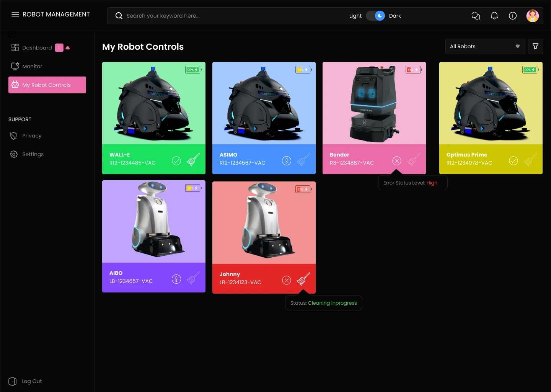Viewport: 551px width, 392px height.
Task: Click Optimus Prime's cleaning broom icon
Action: coord(530,159)
